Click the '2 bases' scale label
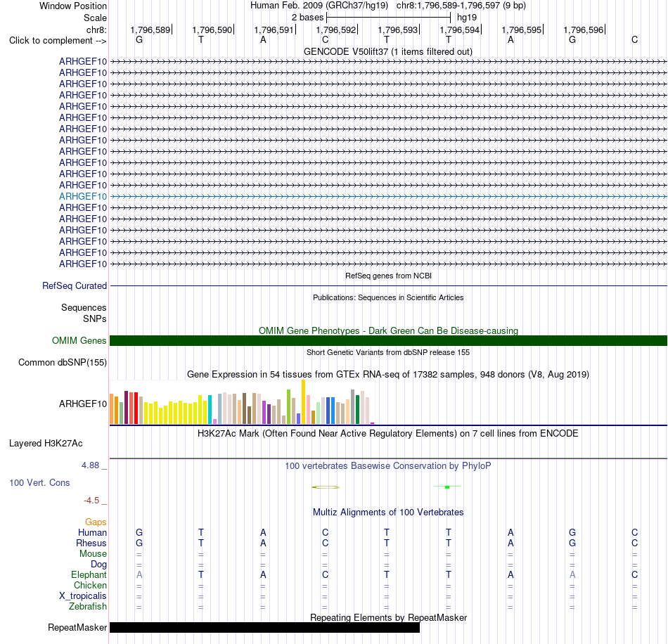Screen dimensions: 668x644 point(307,18)
